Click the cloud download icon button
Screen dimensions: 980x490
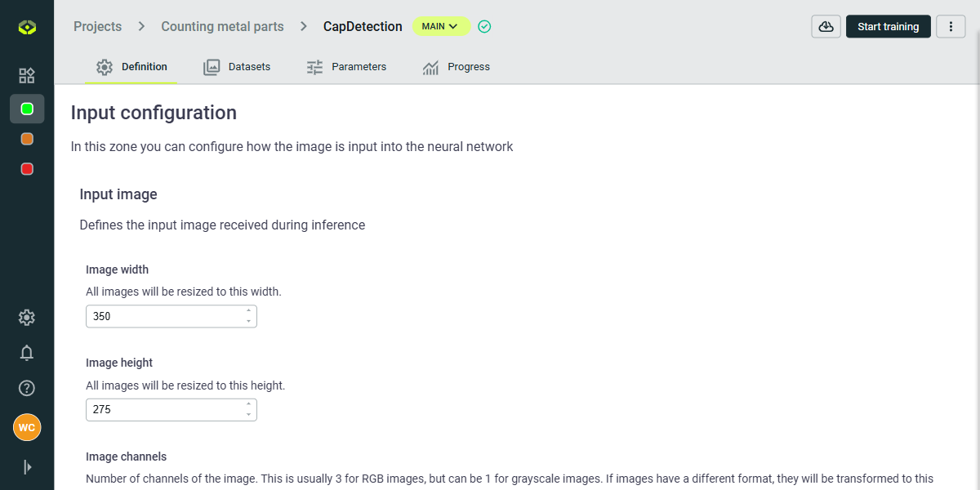click(826, 27)
